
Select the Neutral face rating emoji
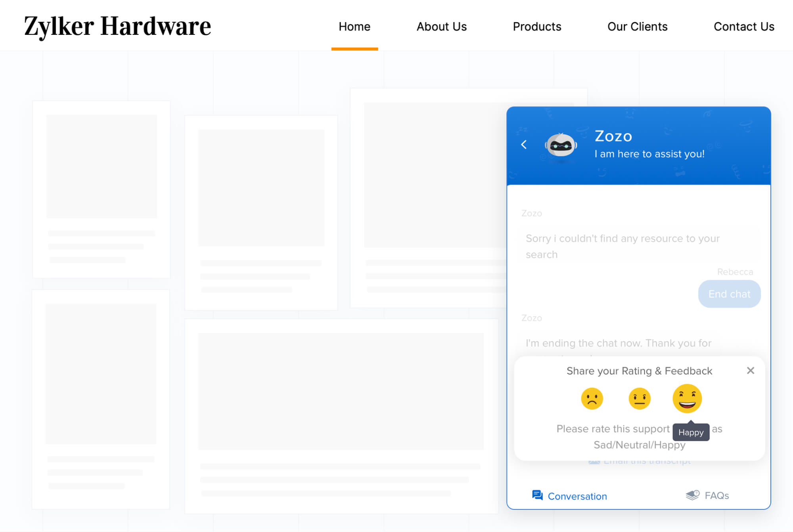pyautogui.click(x=639, y=398)
